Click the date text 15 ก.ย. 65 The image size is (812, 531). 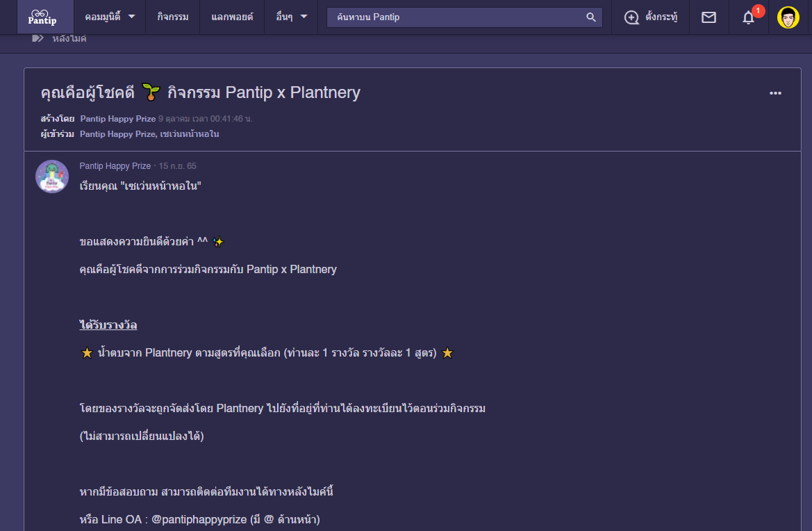coord(178,166)
